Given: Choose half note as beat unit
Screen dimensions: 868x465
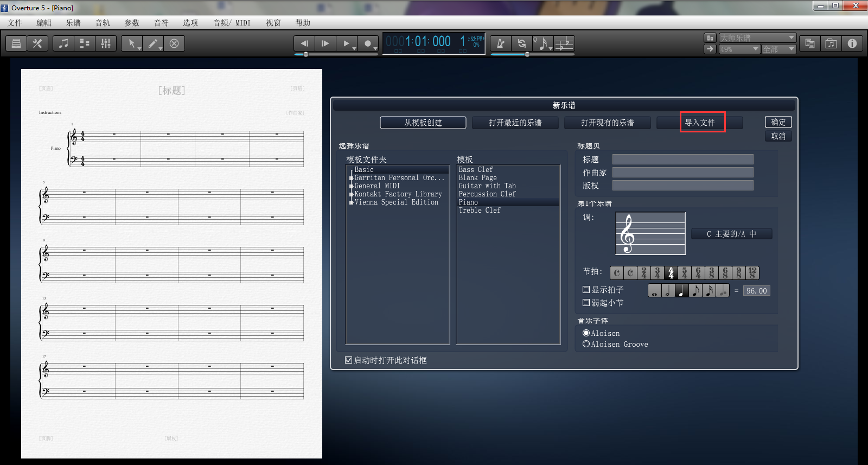Looking at the screenshot, I should (668, 291).
